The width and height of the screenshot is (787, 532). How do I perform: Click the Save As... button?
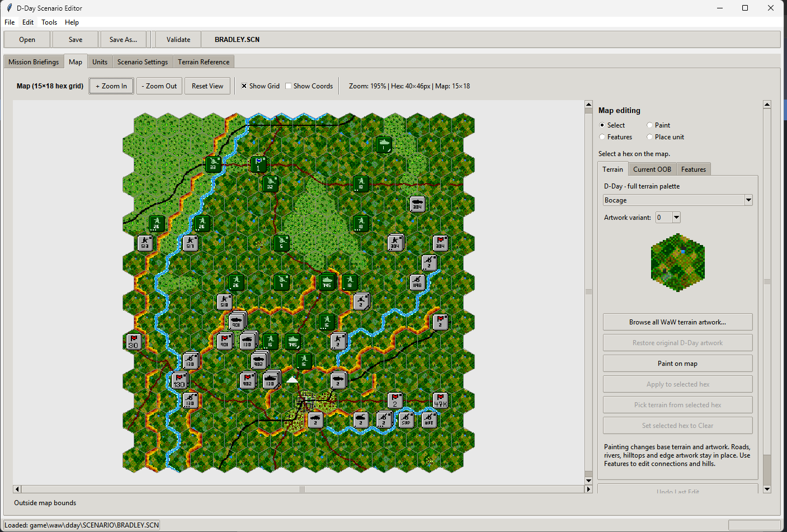coord(123,40)
